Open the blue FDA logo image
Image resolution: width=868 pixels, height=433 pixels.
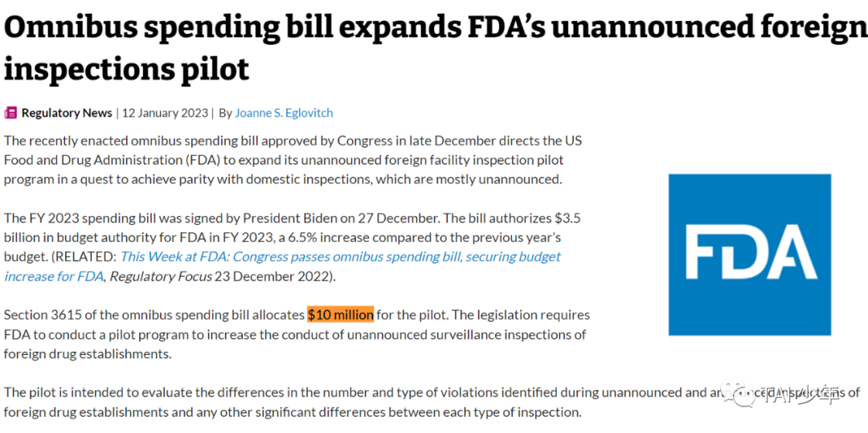(x=749, y=254)
